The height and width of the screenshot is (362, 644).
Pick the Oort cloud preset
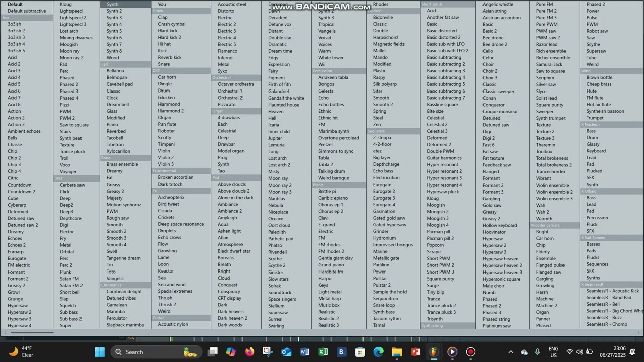coord(279,225)
